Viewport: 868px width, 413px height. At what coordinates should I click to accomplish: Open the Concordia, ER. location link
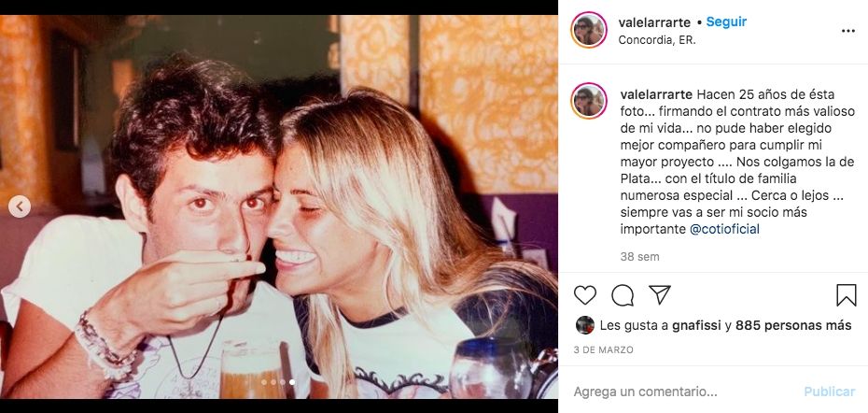tap(657, 40)
